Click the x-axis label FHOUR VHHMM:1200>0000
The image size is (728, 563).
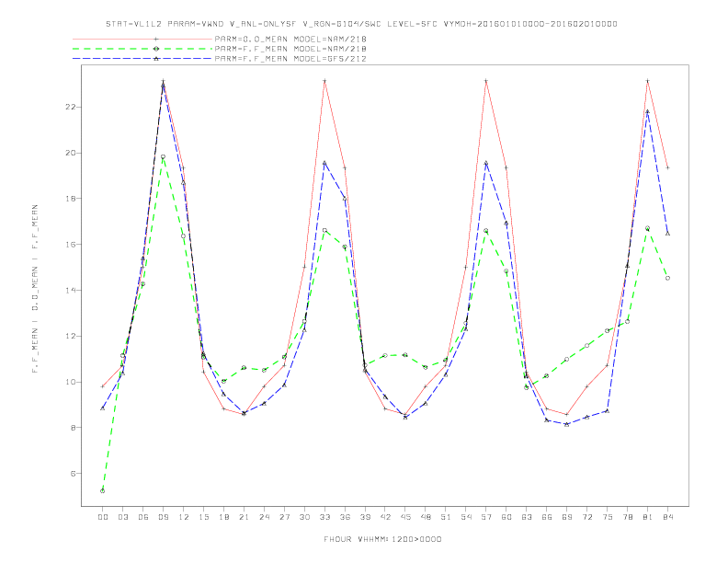(x=382, y=539)
